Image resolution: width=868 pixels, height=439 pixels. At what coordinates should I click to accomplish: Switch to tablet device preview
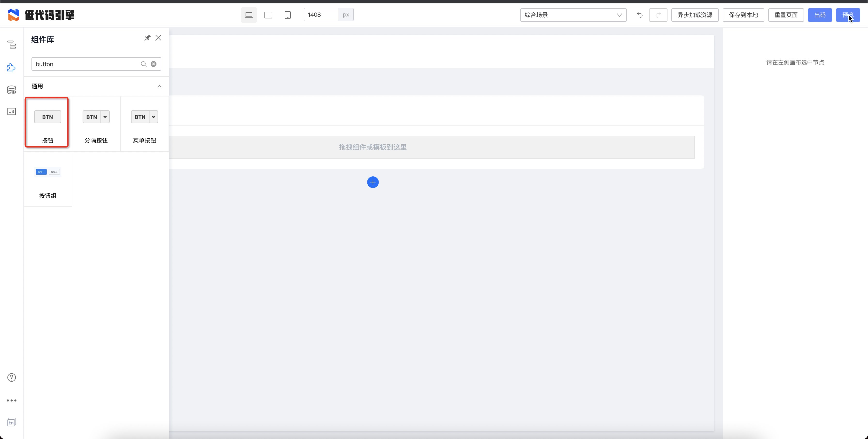pos(268,15)
